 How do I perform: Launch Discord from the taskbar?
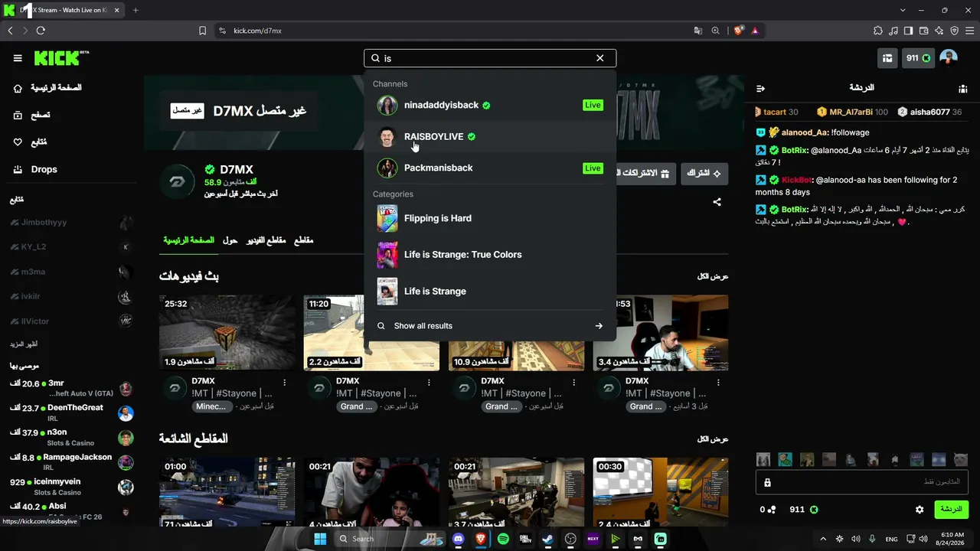click(x=459, y=539)
